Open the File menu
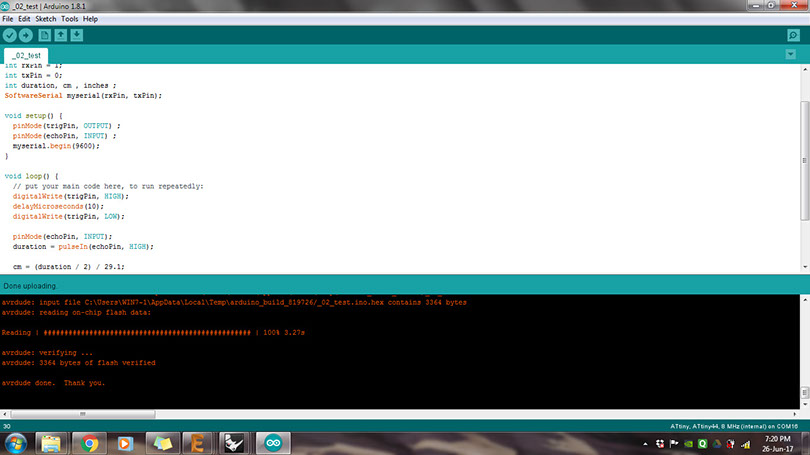810x455 pixels. pyautogui.click(x=8, y=19)
